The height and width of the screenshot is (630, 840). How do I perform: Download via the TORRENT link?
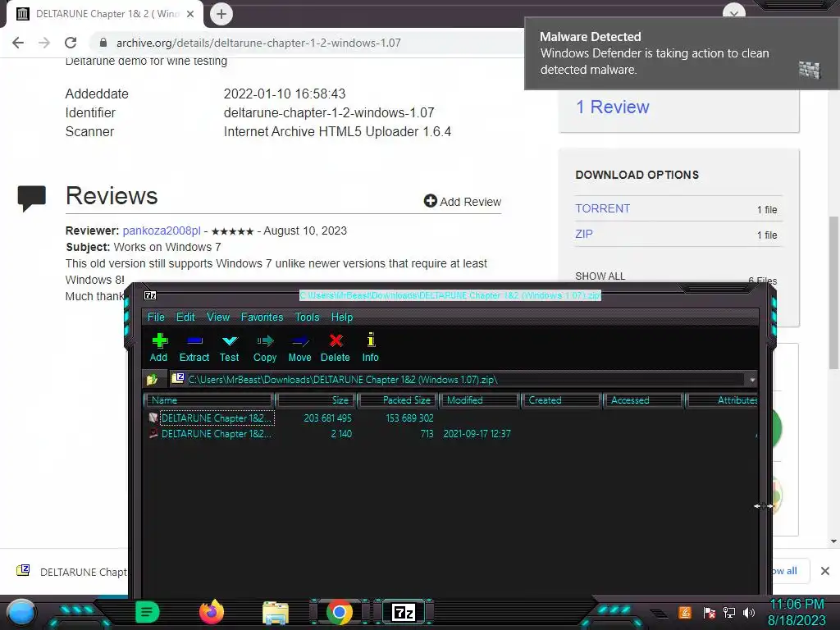click(x=603, y=208)
